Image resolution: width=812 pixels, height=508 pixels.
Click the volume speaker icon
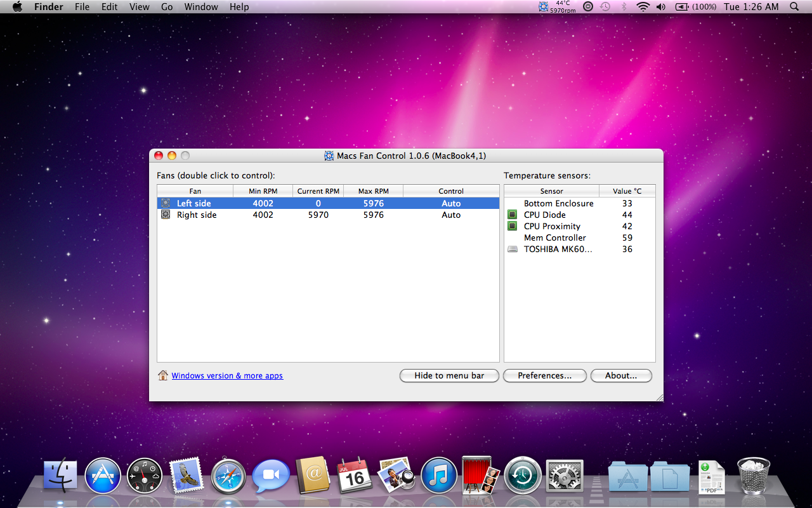tap(661, 6)
